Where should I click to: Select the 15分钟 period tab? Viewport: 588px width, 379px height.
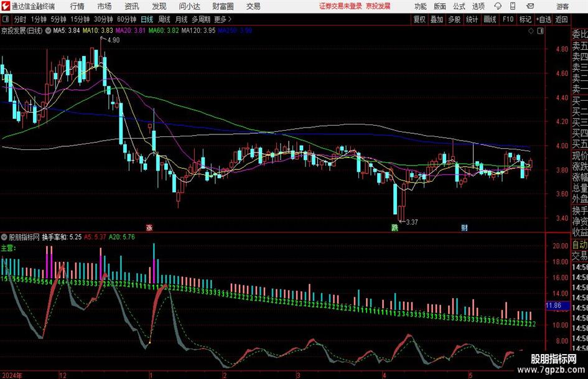tap(80, 19)
